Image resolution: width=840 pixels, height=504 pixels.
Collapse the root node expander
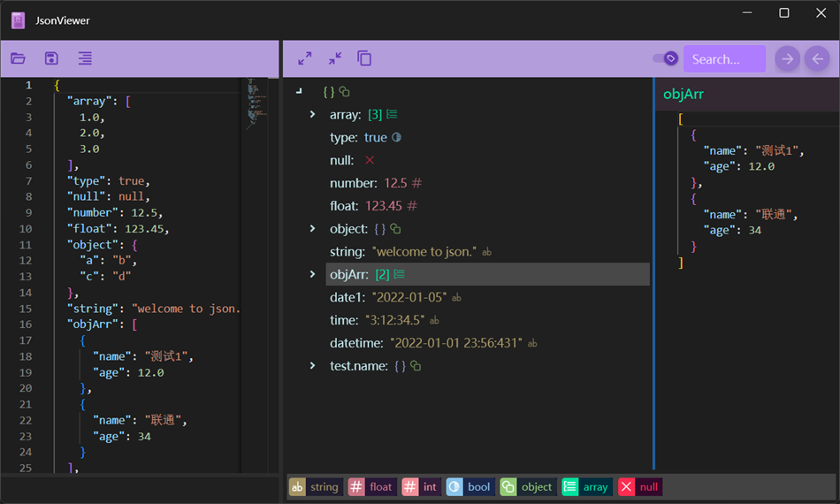300,92
